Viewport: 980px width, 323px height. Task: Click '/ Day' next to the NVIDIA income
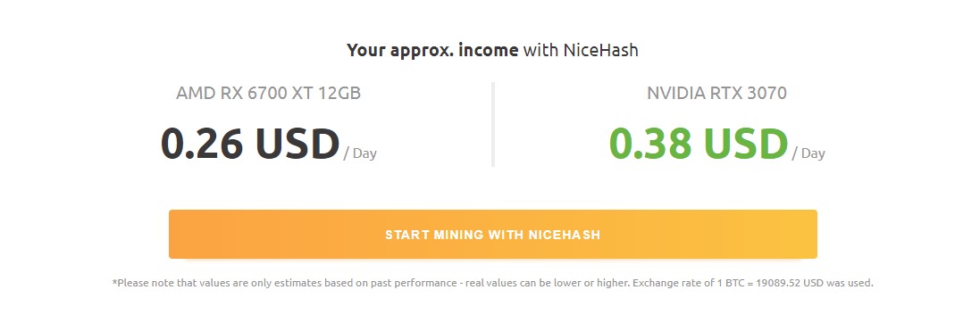point(808,153)
